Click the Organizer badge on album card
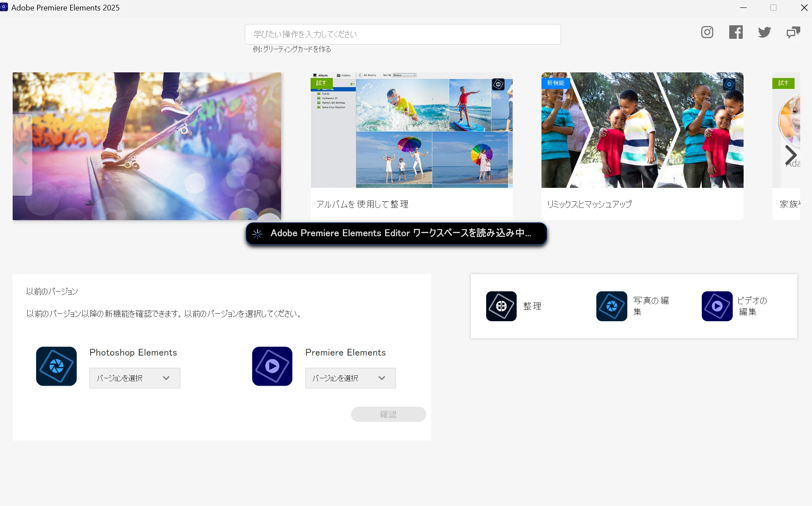 498,84
